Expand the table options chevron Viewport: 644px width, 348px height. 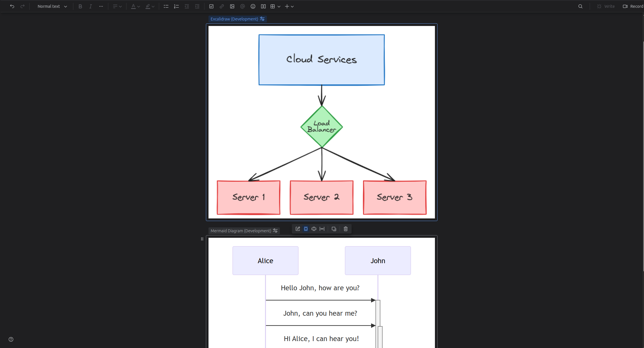[279, 6]
